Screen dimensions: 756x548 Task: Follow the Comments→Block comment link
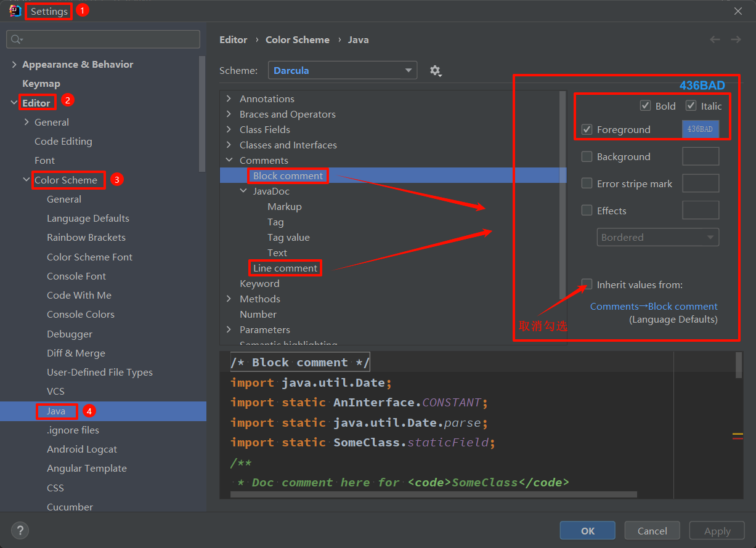click(x=654, y=306)
